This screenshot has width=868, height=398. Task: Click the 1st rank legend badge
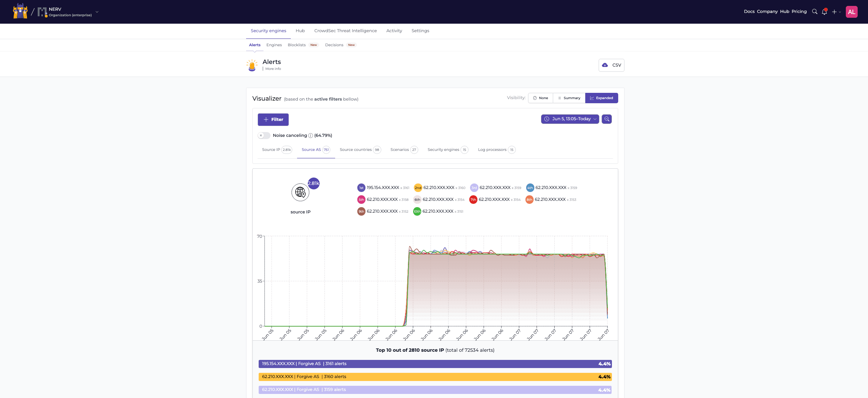(361, 188)
